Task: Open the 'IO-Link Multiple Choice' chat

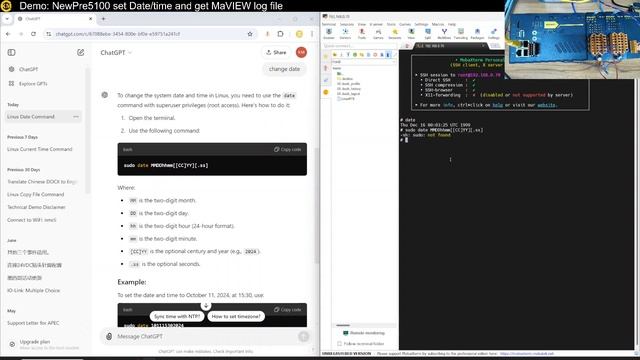Action: [33, 291]
